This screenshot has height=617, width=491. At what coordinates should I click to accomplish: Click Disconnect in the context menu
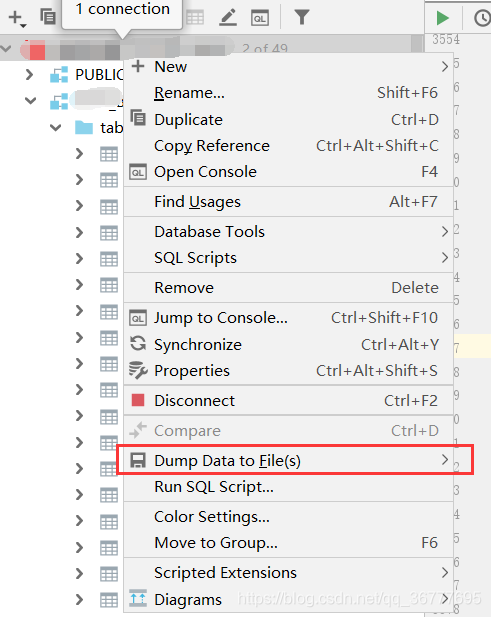pos(289,401)
